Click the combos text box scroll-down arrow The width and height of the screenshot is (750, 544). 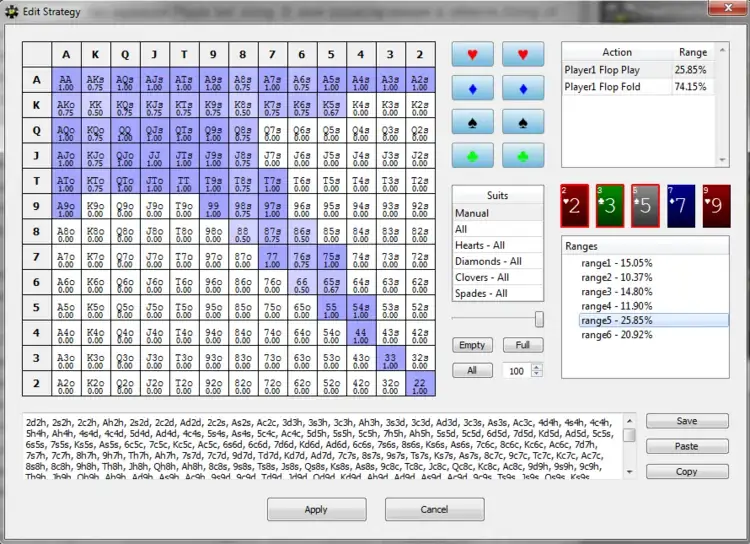(630, 472)
